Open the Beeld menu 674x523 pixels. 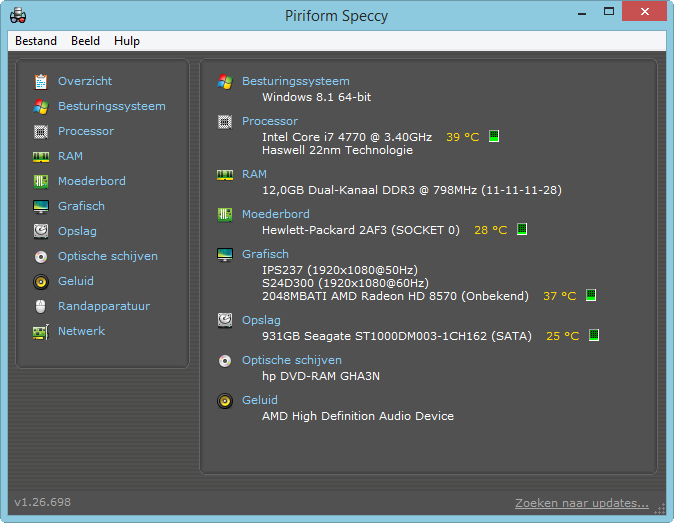click(x=85, y=41)
